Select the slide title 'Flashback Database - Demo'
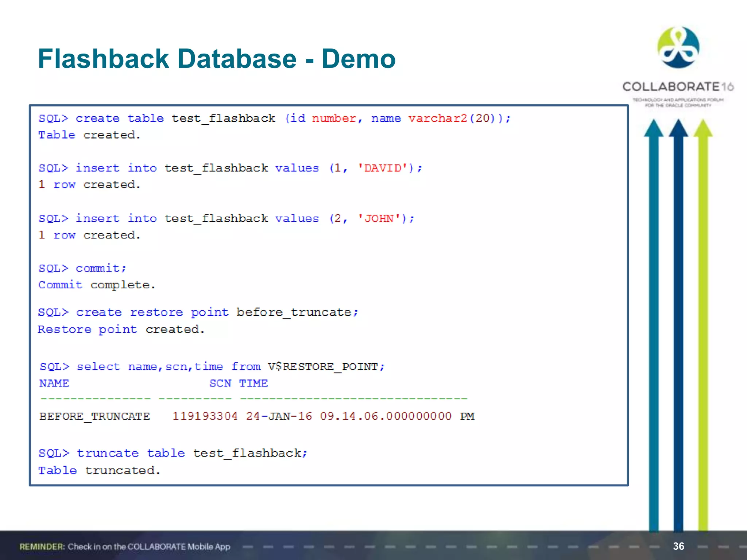Image resolution: width=747 pixels, height=560 pixels. (217, 59)
